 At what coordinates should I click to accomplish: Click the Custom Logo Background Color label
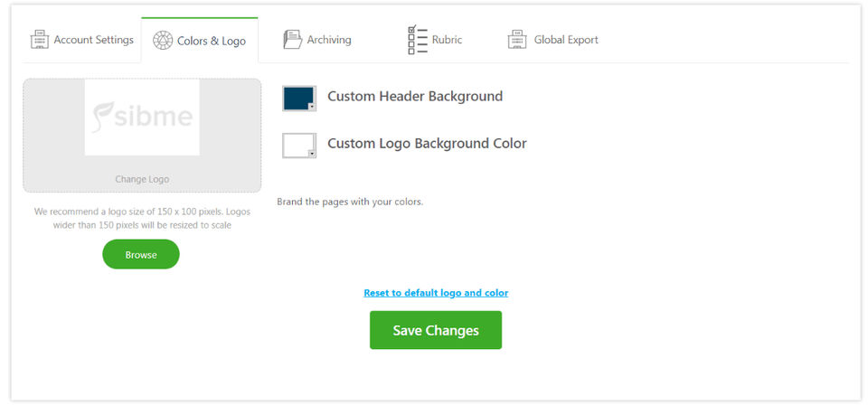[427, 144]
